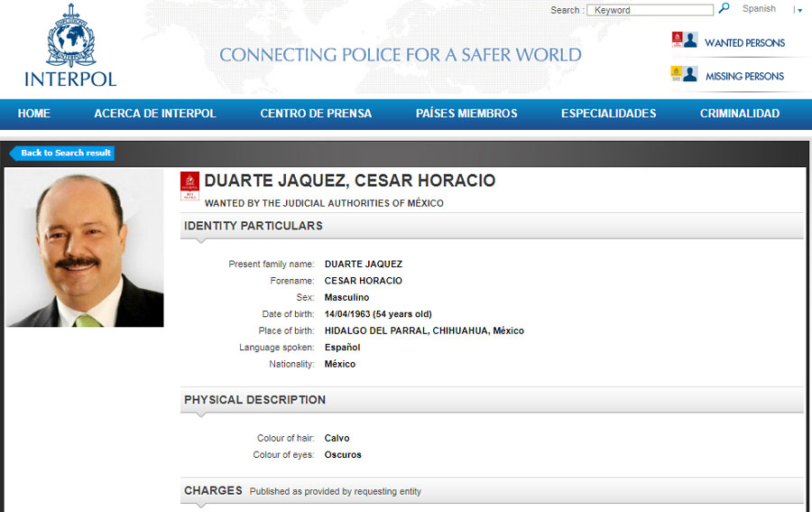Open the HOME menu

[34, 114]
